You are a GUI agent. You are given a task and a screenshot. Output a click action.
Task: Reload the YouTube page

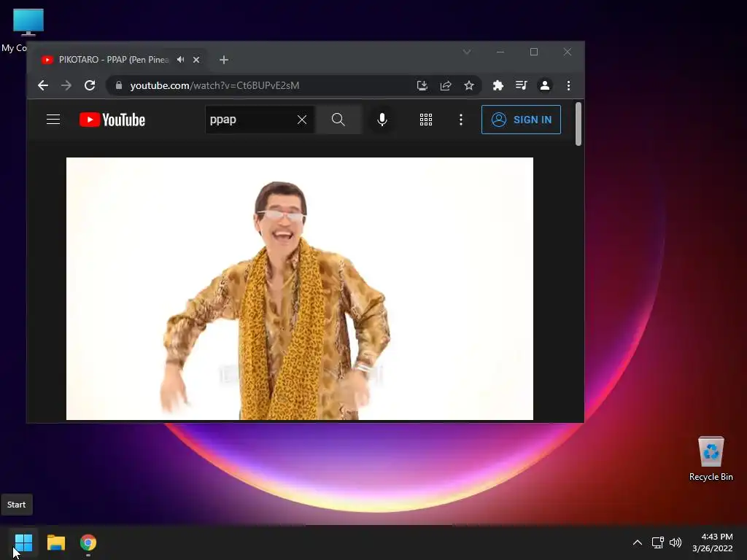90,85
